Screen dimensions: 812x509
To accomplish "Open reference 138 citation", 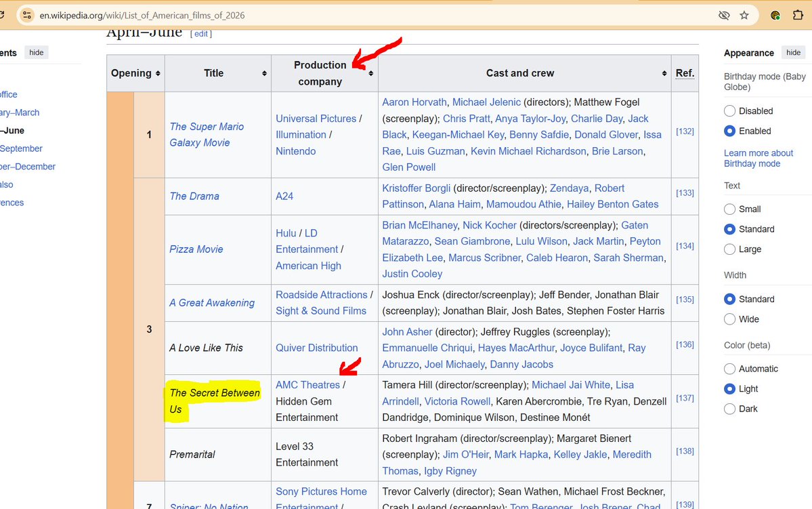I will point(685,451).
